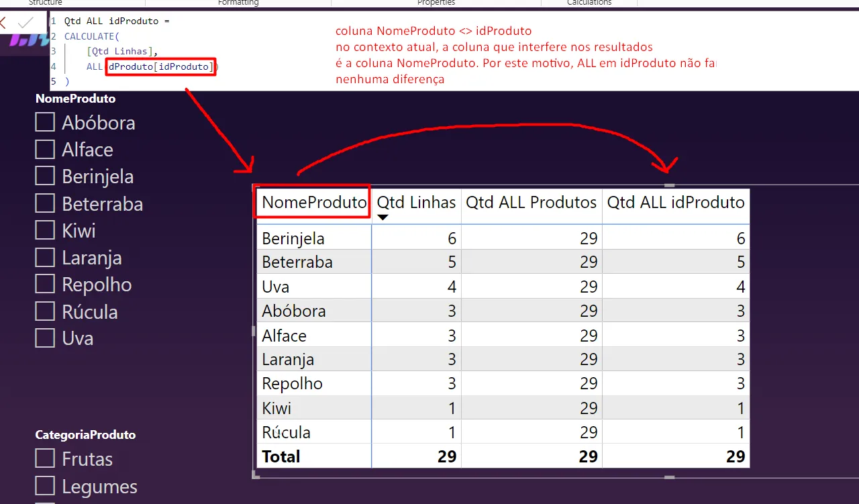
Task: Tick the Abóbora checkbox in the NomeProduto slicer
Action: [45, 122]
